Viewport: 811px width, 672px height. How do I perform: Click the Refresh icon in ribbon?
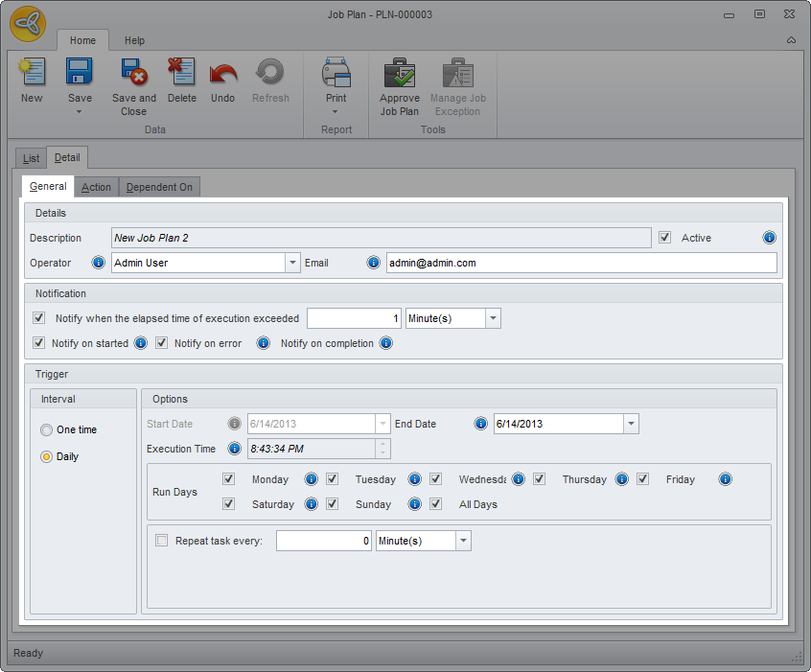(270, 71)
